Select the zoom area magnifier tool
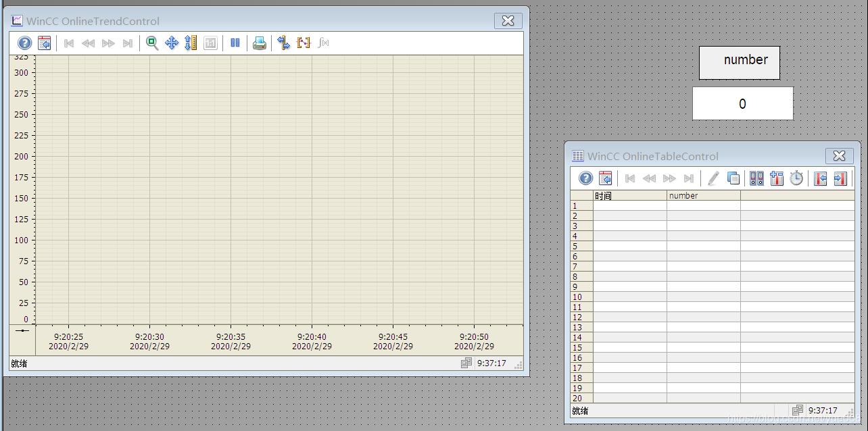868x431 pixels. tap(153, 43)
